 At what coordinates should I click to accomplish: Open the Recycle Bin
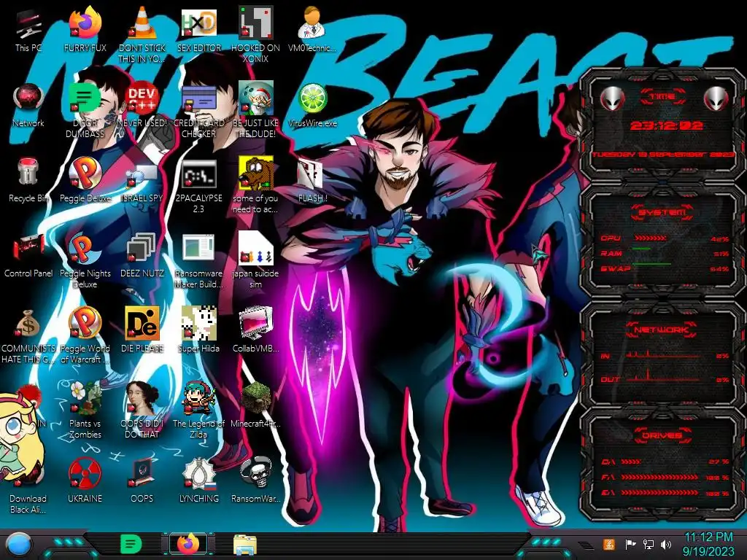[x=28, y=172]
